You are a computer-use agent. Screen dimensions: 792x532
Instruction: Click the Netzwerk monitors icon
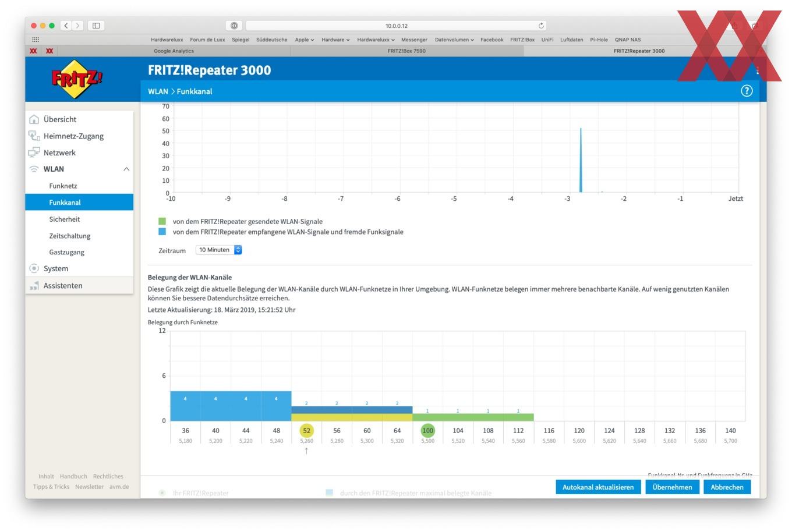(x=34, y=152)
